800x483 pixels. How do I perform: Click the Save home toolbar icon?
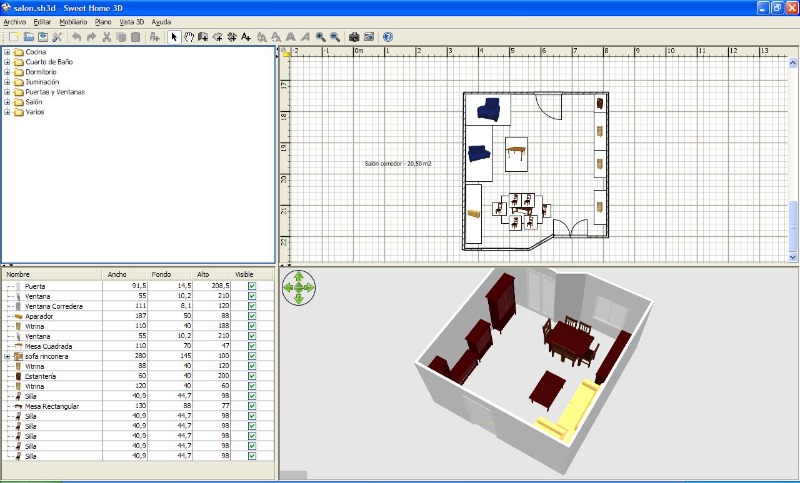click(43, 37)
